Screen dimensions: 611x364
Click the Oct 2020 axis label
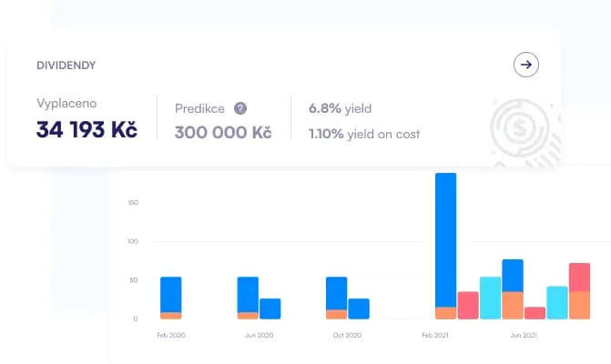(347, 335)
